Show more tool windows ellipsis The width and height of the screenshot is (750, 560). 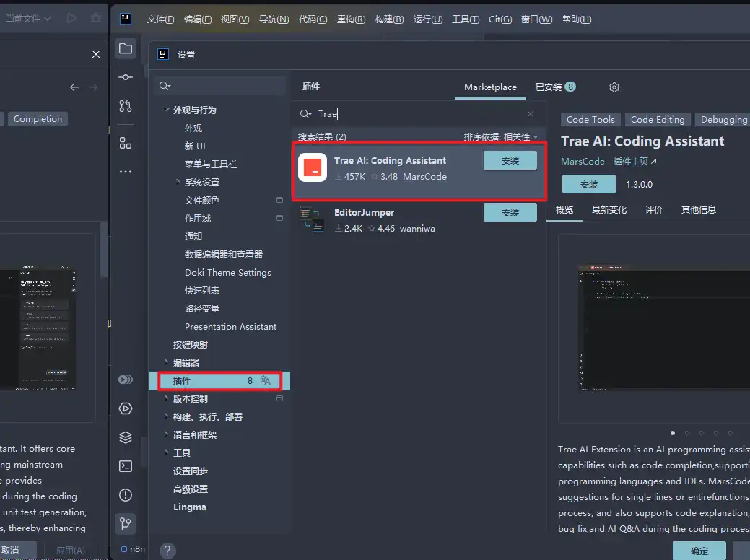pos(126,172)
